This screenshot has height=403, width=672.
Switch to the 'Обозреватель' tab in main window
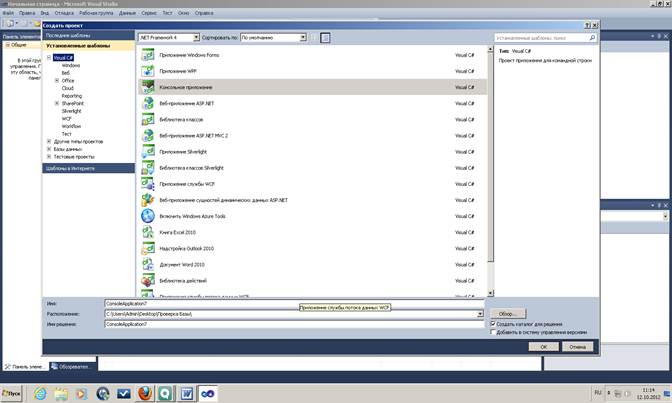click(x=73, y=367)
